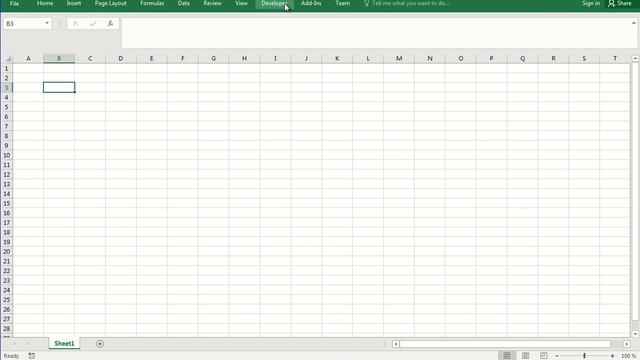Screen dimensions: 640x360
Task: Click the horizontal scrollbar right arrow
Action: click(627, 344)
